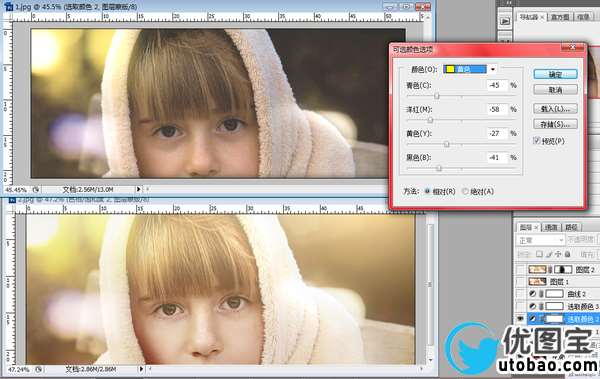Toggle the 预览(P) preview checkbox

tap(537, 140)
